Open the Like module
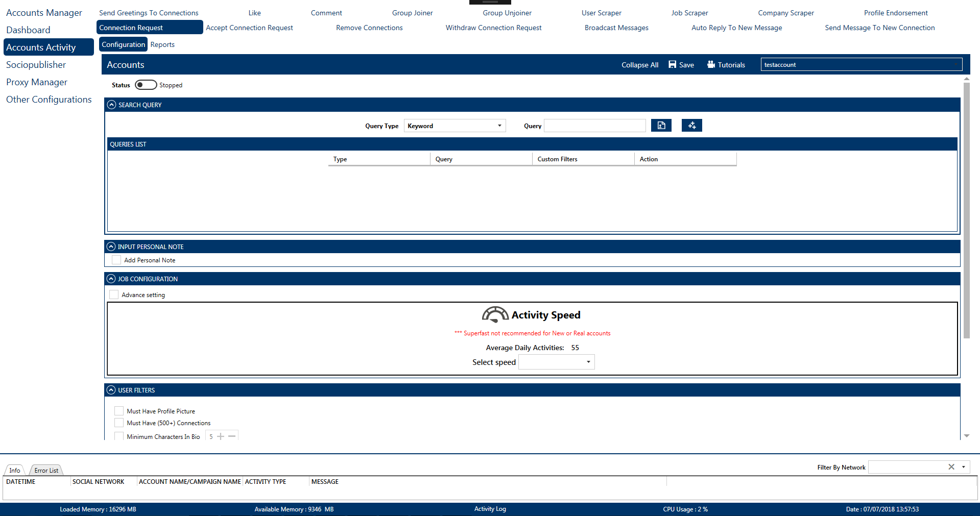Image resolution: width=980 pixels, height=516 pixels. tap(254, 13)
